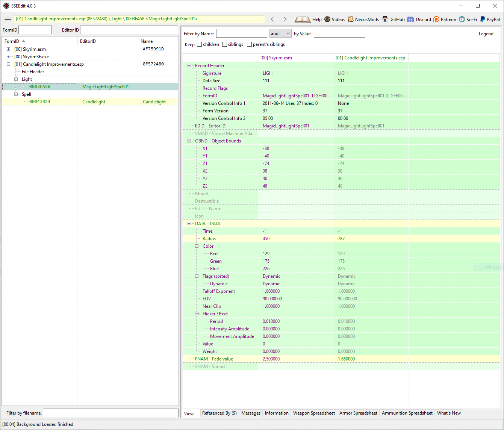Screen dimensions: 504x430
Task: Click the Discord icon
Action: (410, 19)
